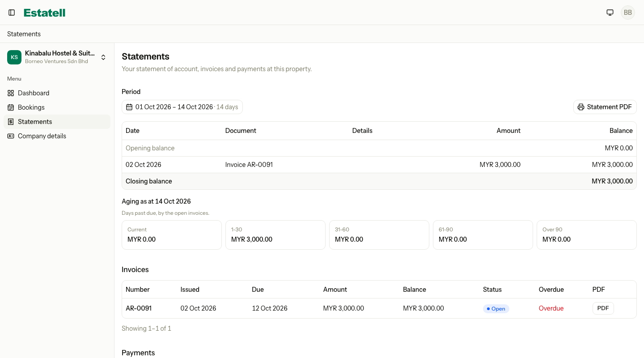The image size is (644, 358).
Task: Click the Current aging card
Action: click(172, 235)
